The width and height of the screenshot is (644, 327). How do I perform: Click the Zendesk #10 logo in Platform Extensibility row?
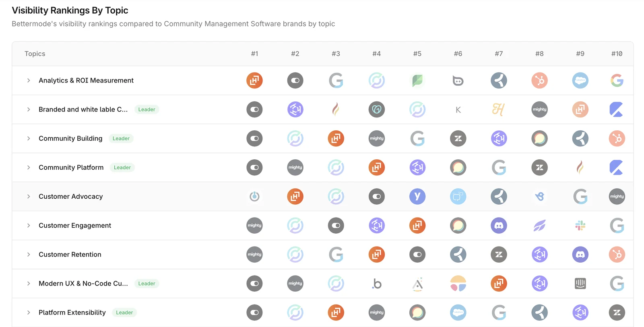point(617,313)
